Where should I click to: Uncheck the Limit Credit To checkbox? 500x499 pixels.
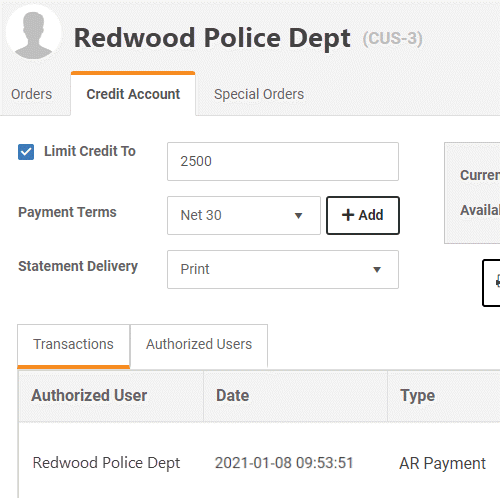pos(26,152)
